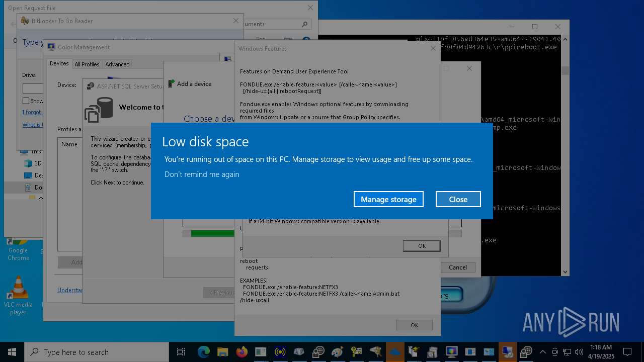644x362 pixels.
Task: Open the notification center icon
Action: 627,352
